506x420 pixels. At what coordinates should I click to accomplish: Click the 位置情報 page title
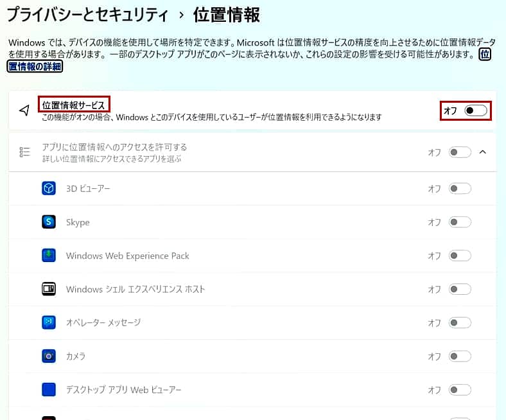coord(227,15)
